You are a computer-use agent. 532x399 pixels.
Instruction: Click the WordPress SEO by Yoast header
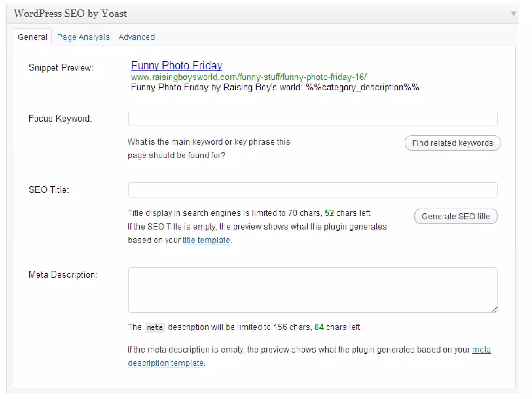(x=70, y=14)
